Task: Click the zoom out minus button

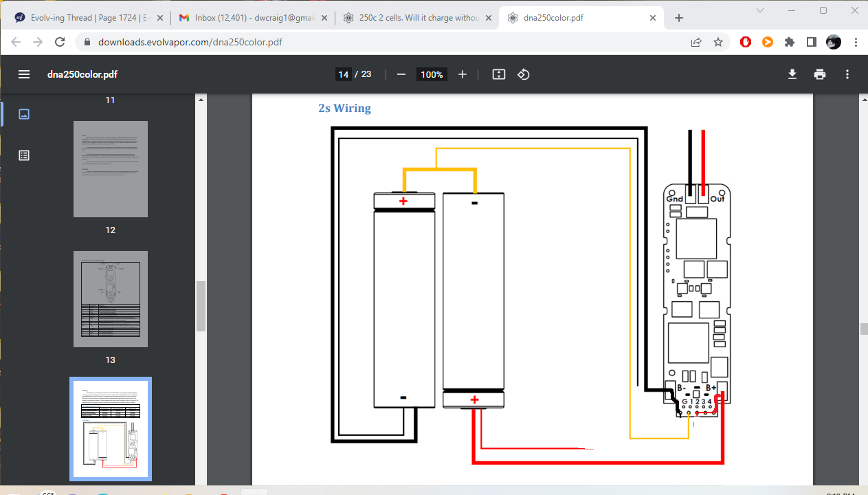Action: [x=401, y=74]
